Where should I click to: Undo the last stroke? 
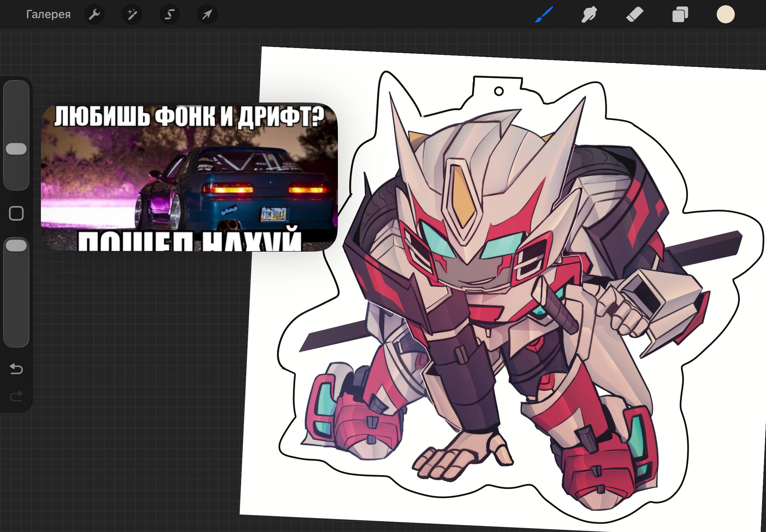coord(16,369)
